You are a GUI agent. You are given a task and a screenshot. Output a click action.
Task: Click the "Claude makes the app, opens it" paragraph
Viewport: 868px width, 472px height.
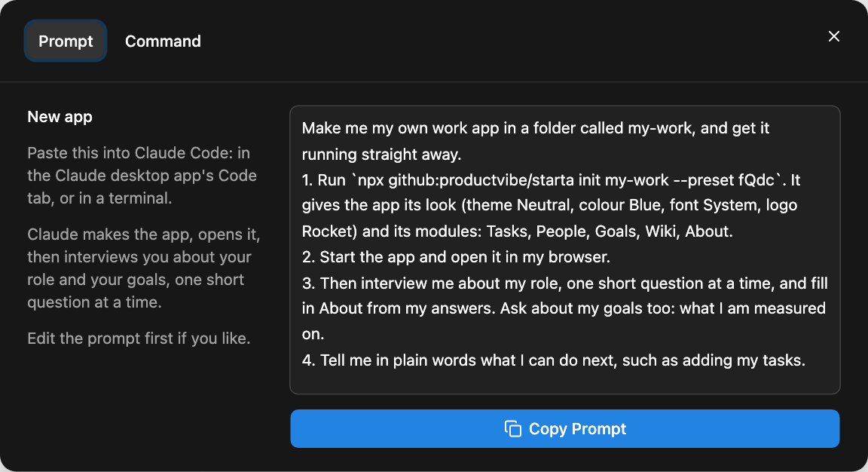tap(144, 268)
